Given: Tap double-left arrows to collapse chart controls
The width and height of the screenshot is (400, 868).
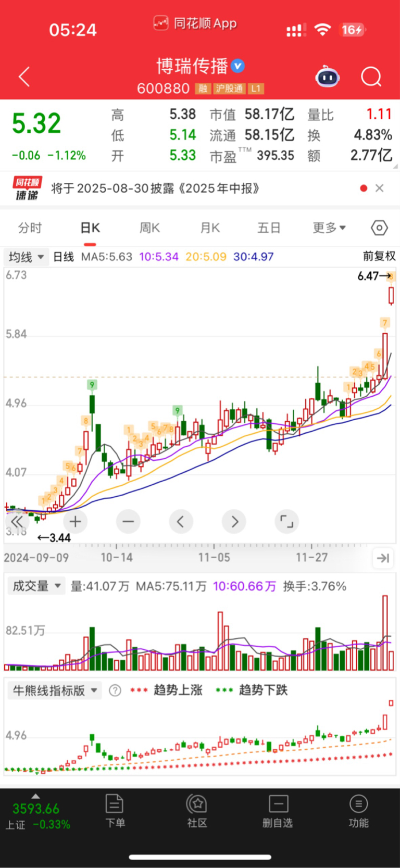Looking at the screenshot, I should point(17,521).
